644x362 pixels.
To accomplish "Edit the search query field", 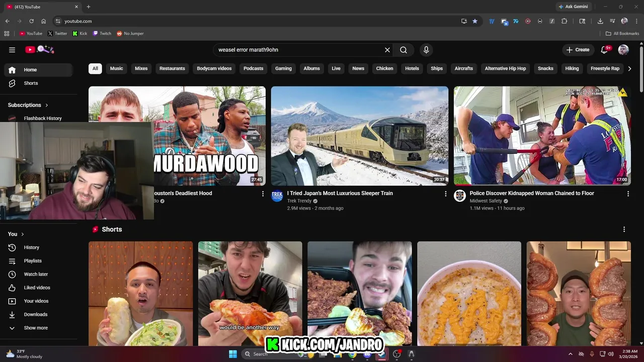I will 299,50.
